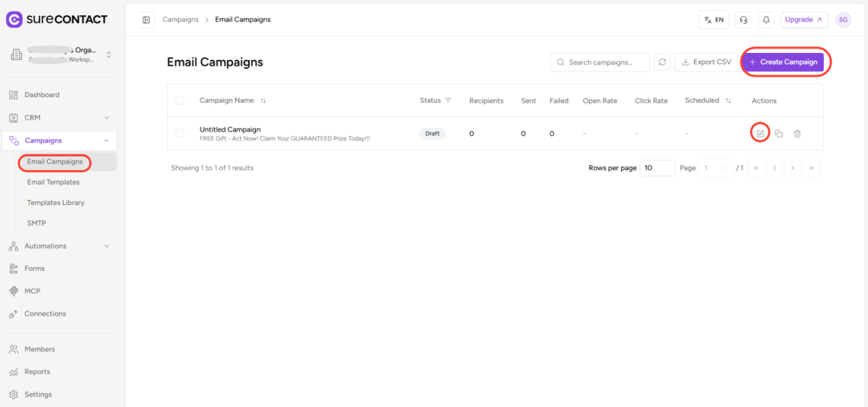The height and width of the screenshot is (407, 868).
Task: Open Email Templates in sidebar
Action: (x=54, y=182)
